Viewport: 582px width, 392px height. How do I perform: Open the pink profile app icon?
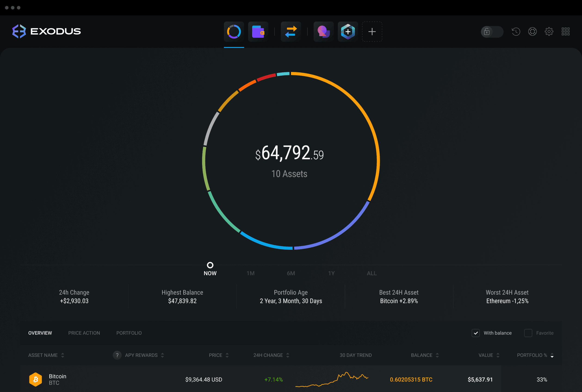pyautogui.click(x=323, y=32)
